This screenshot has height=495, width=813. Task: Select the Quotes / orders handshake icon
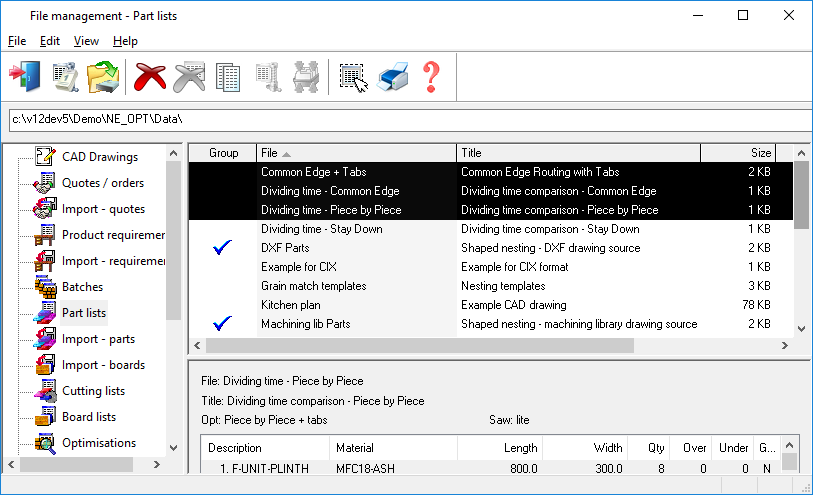(45, 182)
